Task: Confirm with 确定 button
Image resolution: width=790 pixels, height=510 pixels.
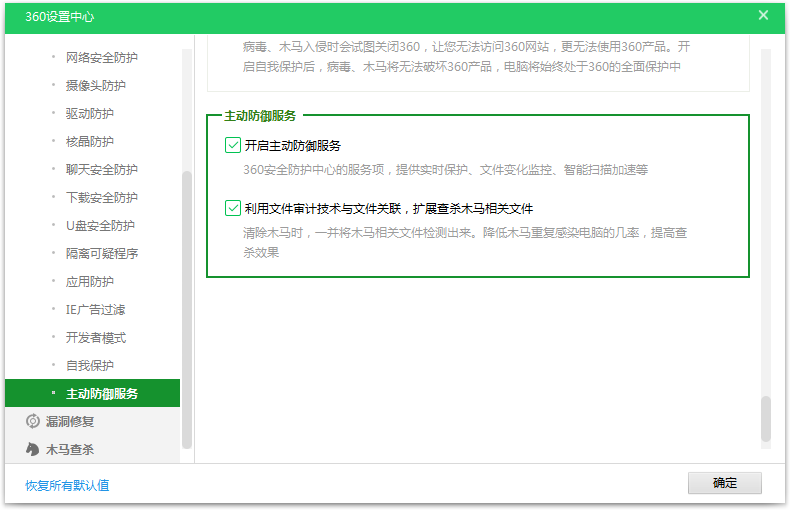Action: coord(725,483)
